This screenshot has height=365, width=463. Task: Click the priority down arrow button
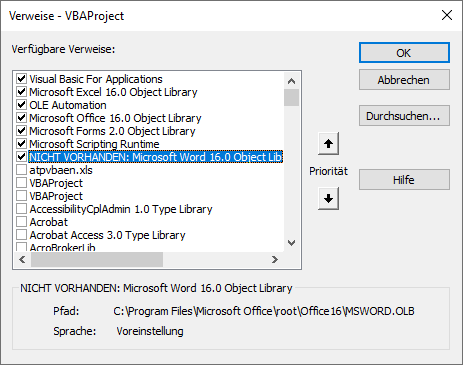tap(328, 199)
